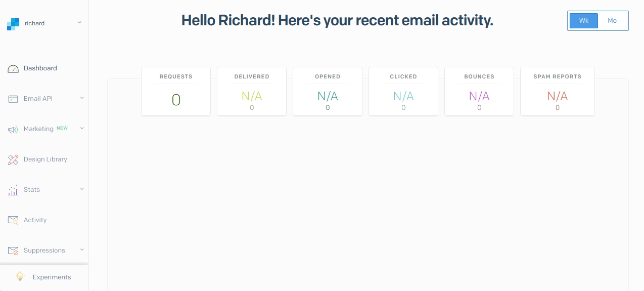Click the Activity envelope icon
Image resolution: width=644 pixels, height=291 pixels.
tap(13, 220)
